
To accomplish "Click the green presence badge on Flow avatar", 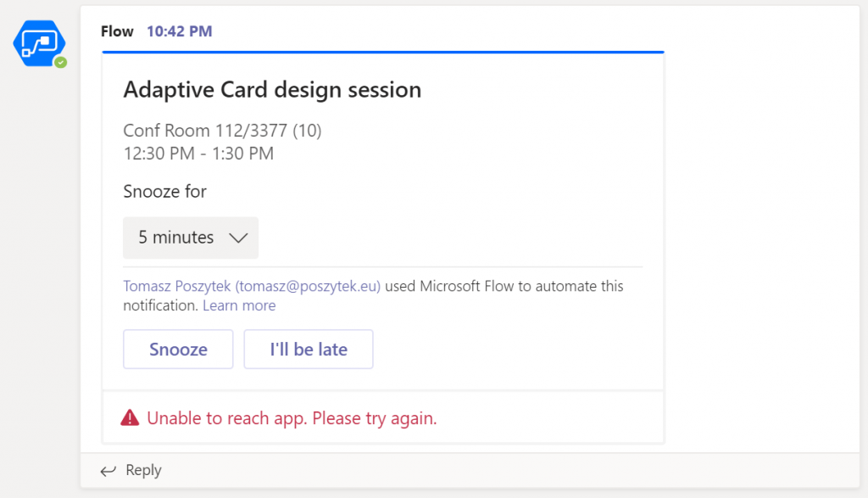I will (x=61, y=63).
